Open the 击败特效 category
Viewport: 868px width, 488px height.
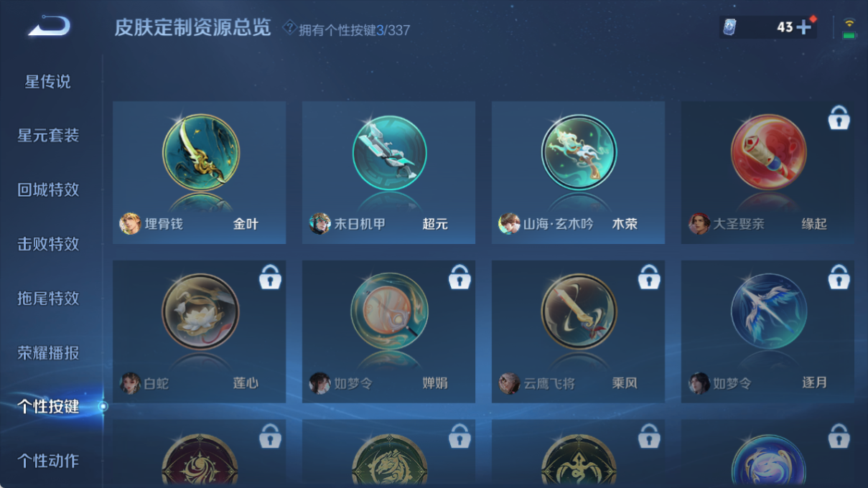point(48,244)
